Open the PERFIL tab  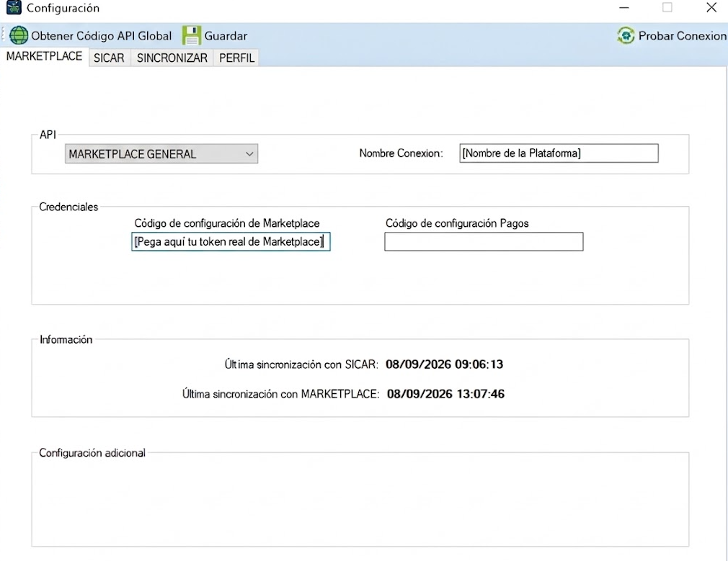coord(237,58)
